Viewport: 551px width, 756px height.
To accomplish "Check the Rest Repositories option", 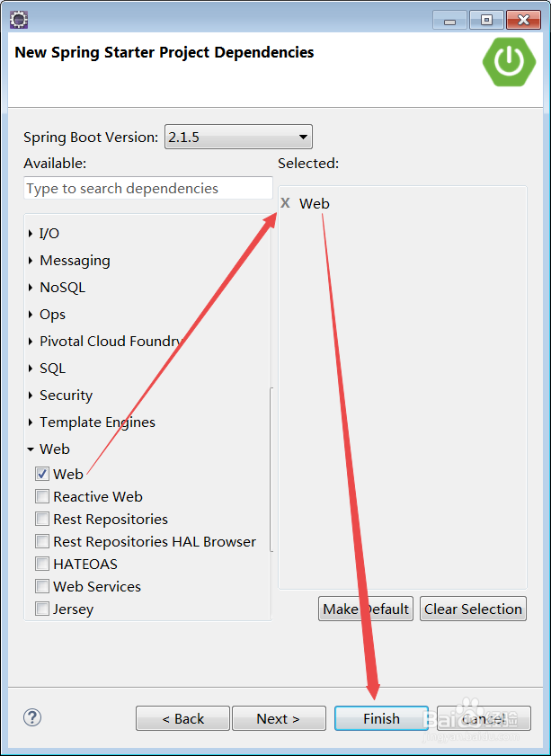I will 42,519.
